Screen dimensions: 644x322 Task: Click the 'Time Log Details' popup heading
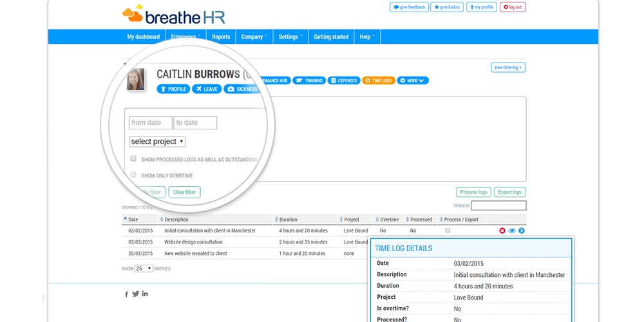[x=404, y=249]
